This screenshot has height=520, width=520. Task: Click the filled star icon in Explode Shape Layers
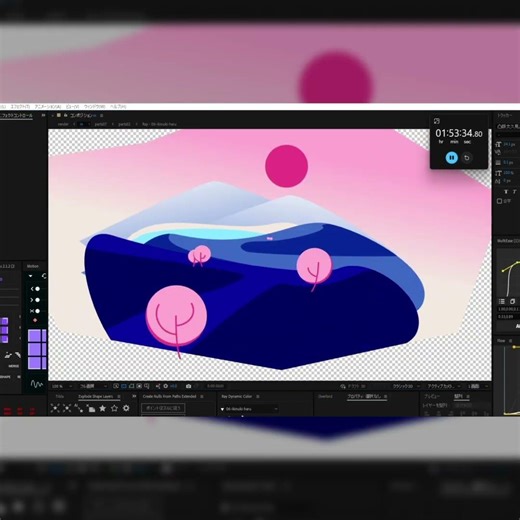click(x=103, y=408)
